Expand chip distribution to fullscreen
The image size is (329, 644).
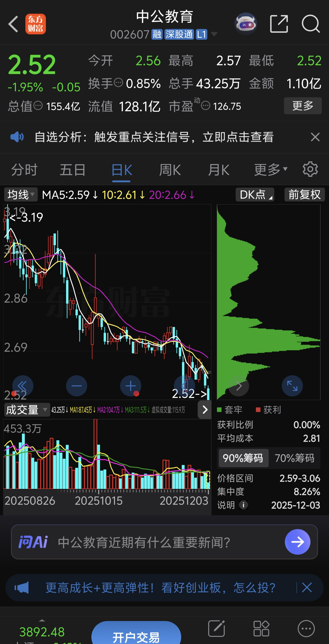(292, 386)
